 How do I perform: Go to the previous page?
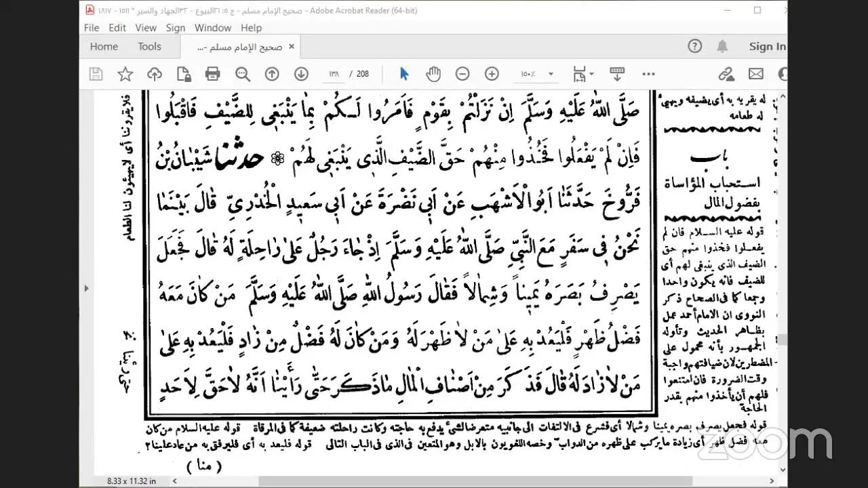coord(272,74)
